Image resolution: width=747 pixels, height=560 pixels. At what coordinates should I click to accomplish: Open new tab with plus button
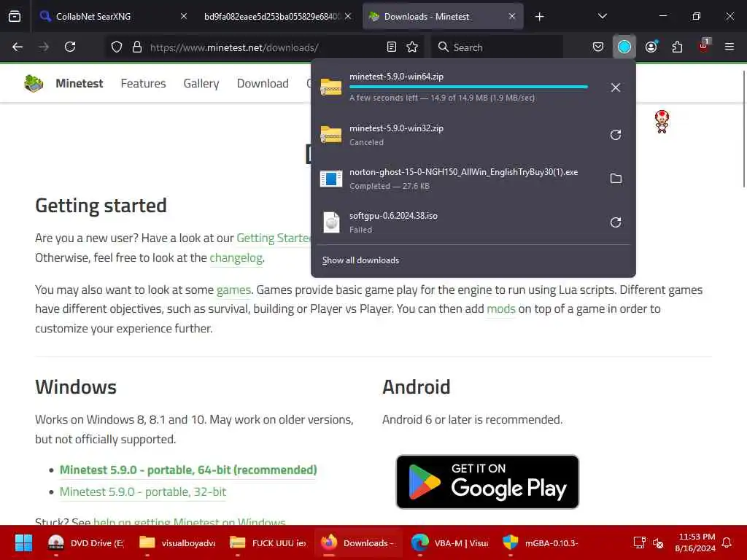pos(539,17)
